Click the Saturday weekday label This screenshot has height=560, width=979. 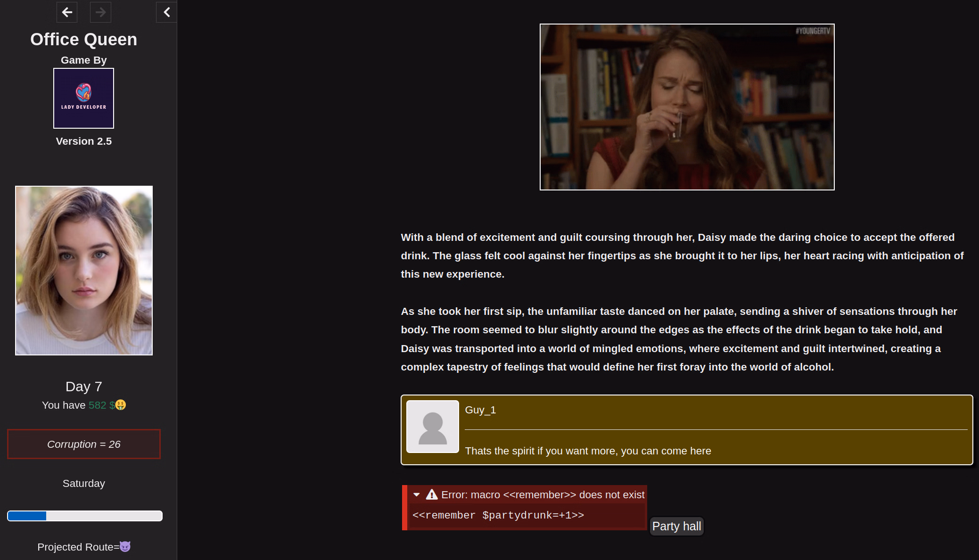(84, 484)
